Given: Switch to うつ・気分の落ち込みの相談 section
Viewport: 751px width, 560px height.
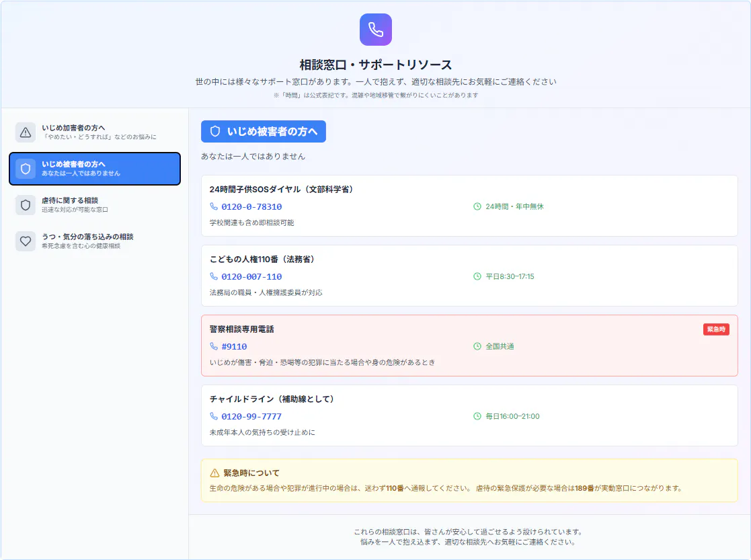Looking at the screenshot, I should tap(95, 241).
